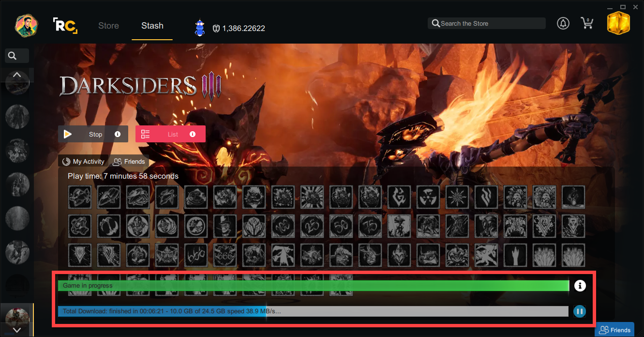
Task: Click the balance 1,386.22622
Action: [x=243, y=29]
